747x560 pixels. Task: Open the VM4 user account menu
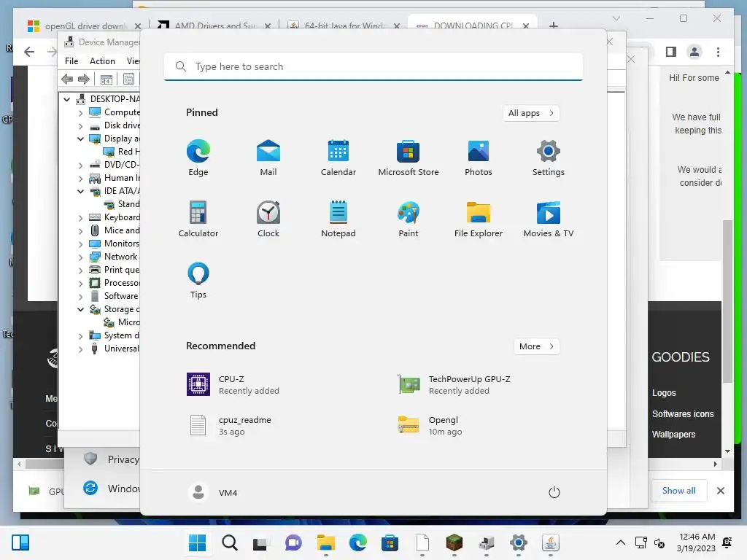(213, 492)
